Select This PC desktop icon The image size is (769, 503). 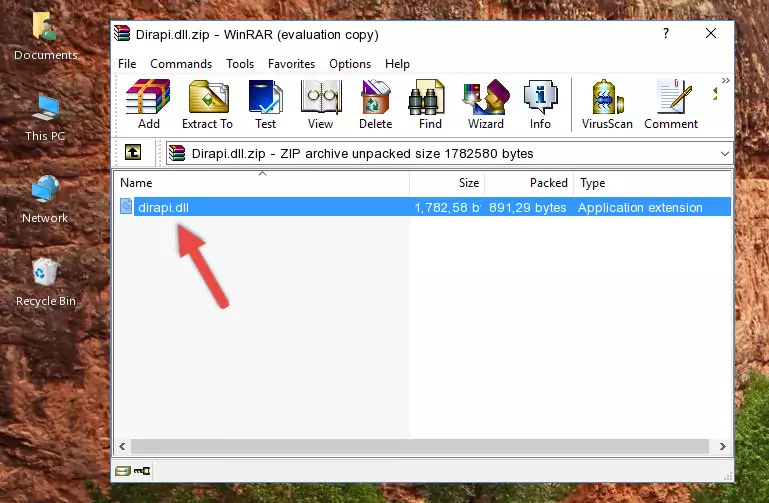point(45,118)
